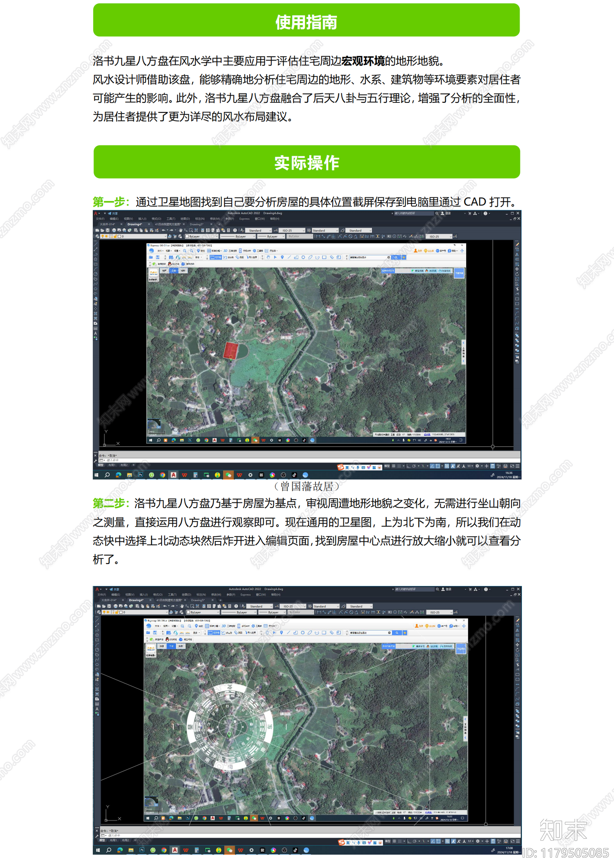Open ISO-25 dimension style dropdown, step-one toolbar

tap(292, 230)
